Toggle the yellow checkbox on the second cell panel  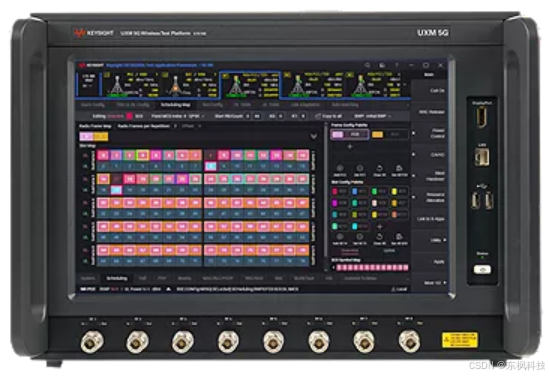pos(165,75)
